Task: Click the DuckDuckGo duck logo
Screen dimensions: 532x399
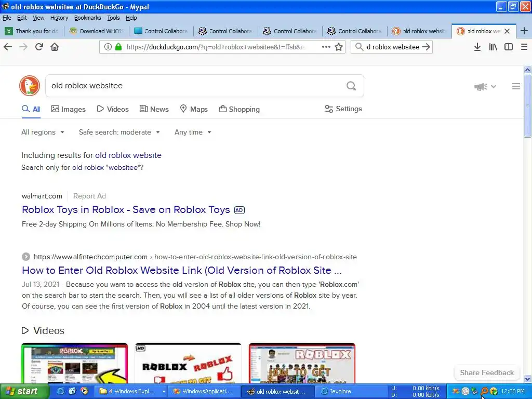Action: (x=30, y=86)
